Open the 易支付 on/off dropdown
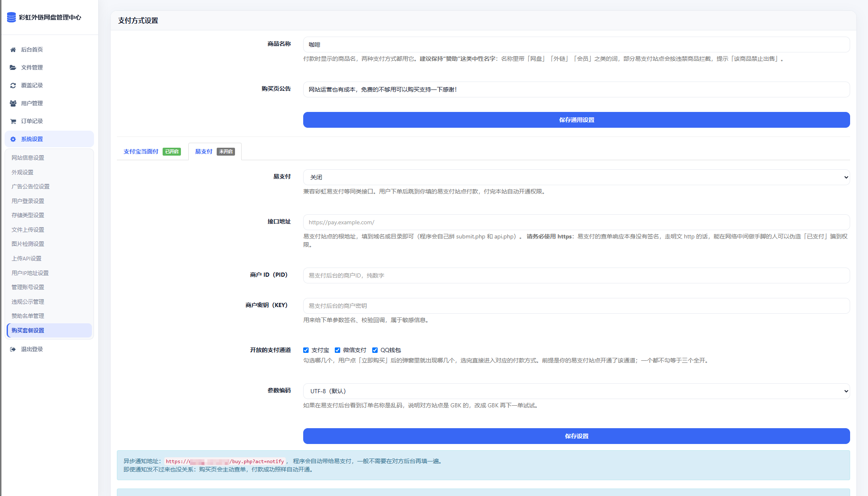The width and height of the screenshot is (868, 496). [x=576, y=177]
